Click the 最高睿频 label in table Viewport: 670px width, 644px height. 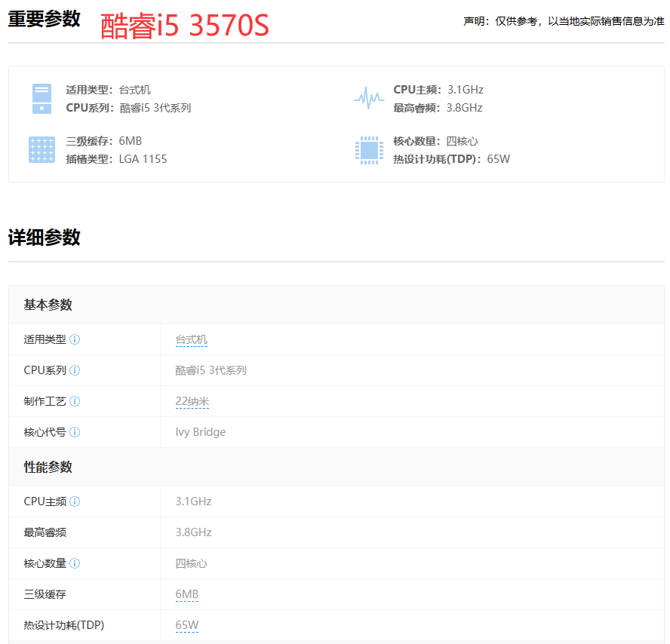pyautogui.click(x=45, y=532)
